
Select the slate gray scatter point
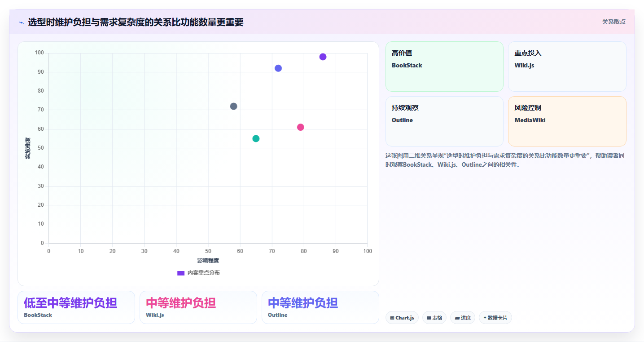233,107
